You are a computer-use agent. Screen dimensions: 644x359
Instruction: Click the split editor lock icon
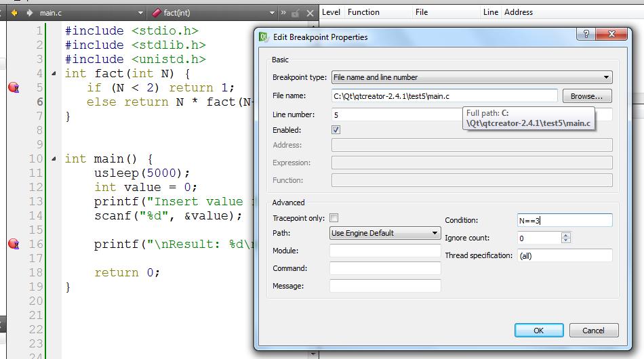click(295, 13)
